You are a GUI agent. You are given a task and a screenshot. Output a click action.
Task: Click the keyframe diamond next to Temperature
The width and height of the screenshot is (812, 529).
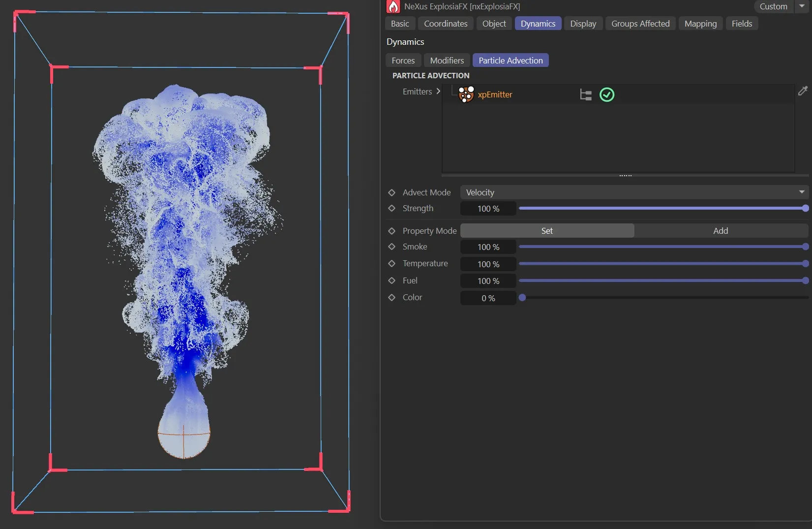click(x=391, y=264)
